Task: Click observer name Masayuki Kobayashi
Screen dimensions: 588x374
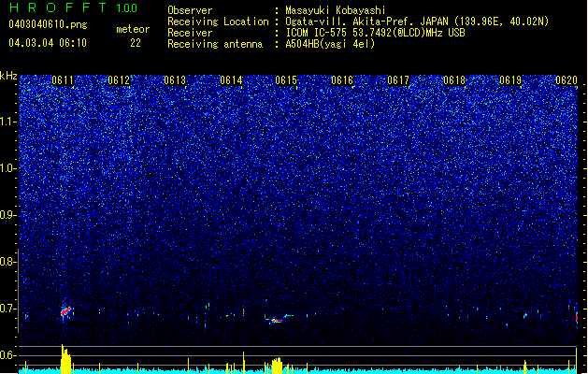Action: pos(336,10)
